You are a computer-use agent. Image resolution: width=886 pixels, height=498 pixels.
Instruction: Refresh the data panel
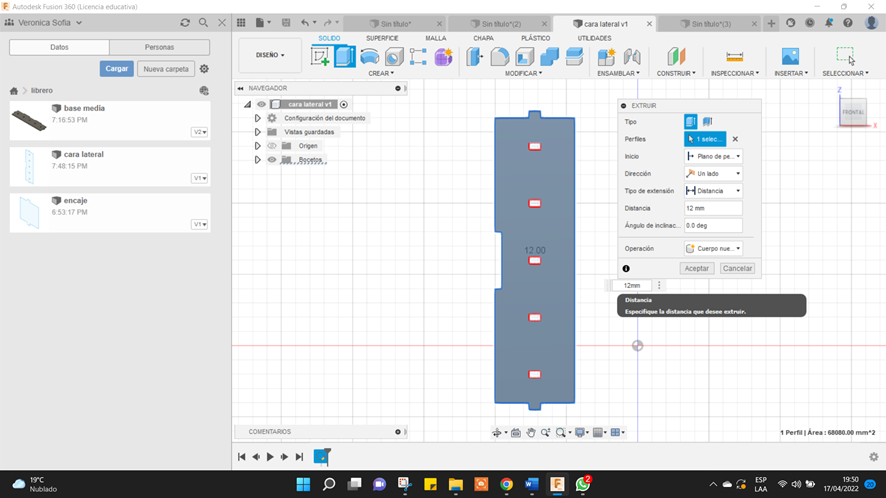(x=185, y=23)
